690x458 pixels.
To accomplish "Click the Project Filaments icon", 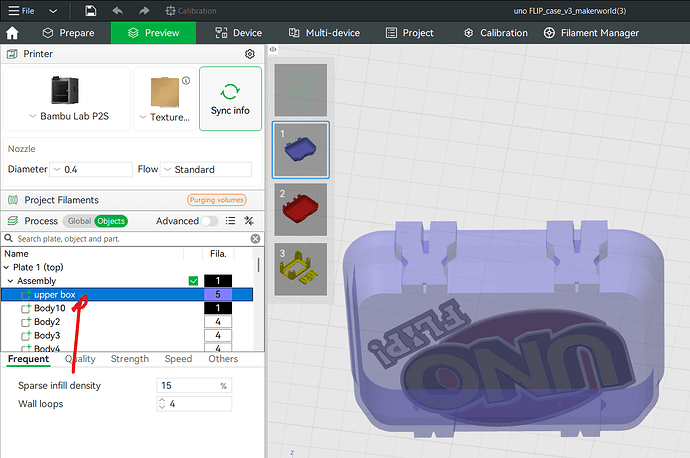I will (x=13, y=200).
